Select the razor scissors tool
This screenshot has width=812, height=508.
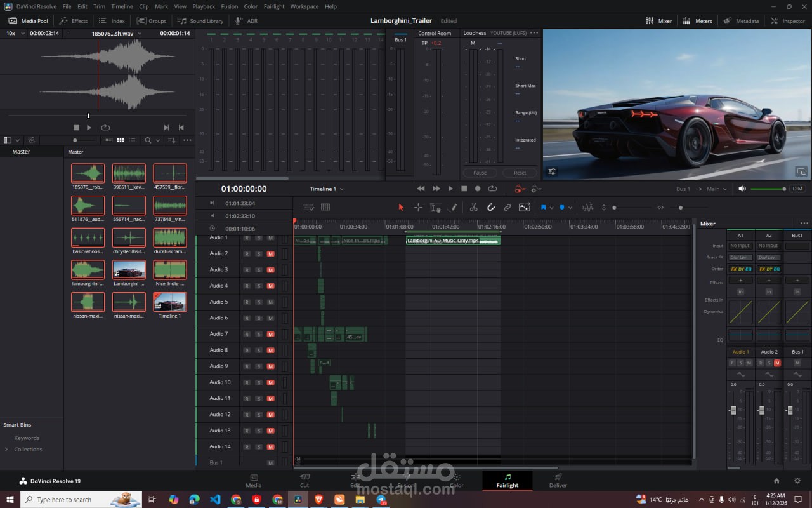(x=473, y=208)
